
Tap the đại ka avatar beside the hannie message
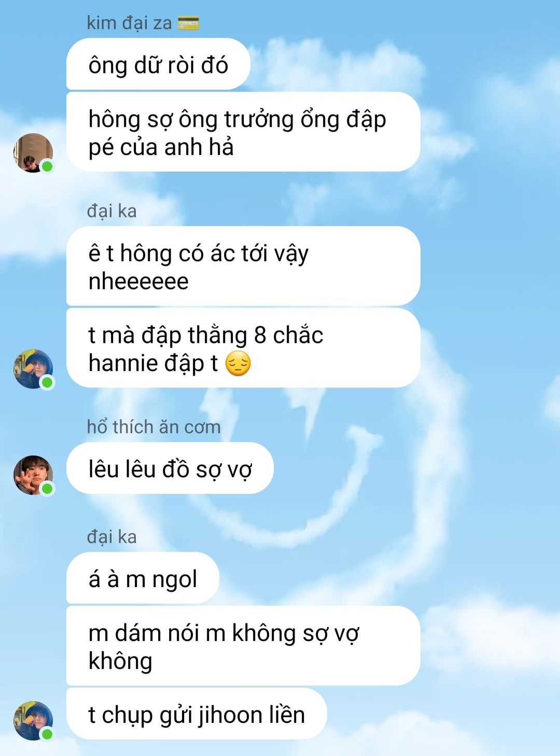[x=33, y=369]
